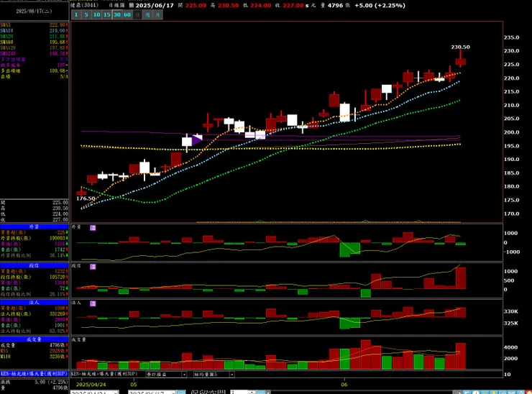Image resolution: width=532 pixels, height=394 pixels.
Task: Select the 15-minute timeframe button
Action: 107,14
